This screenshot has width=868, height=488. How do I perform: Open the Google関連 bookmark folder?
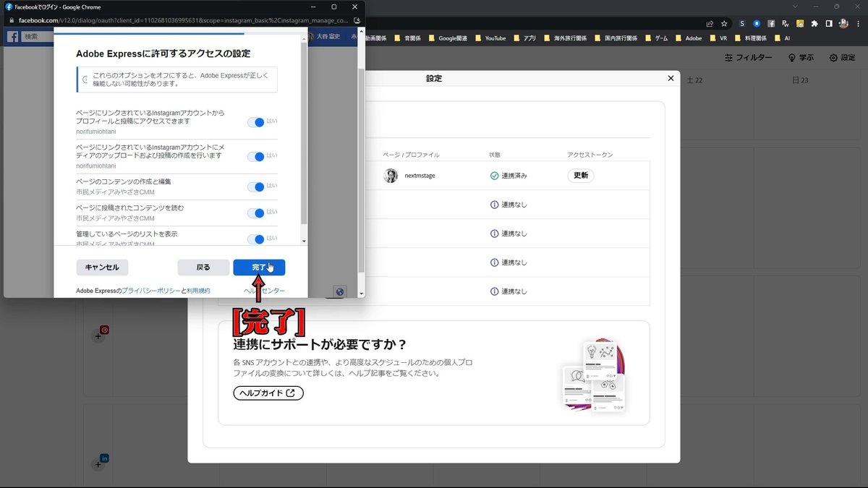tap(448, 38)
